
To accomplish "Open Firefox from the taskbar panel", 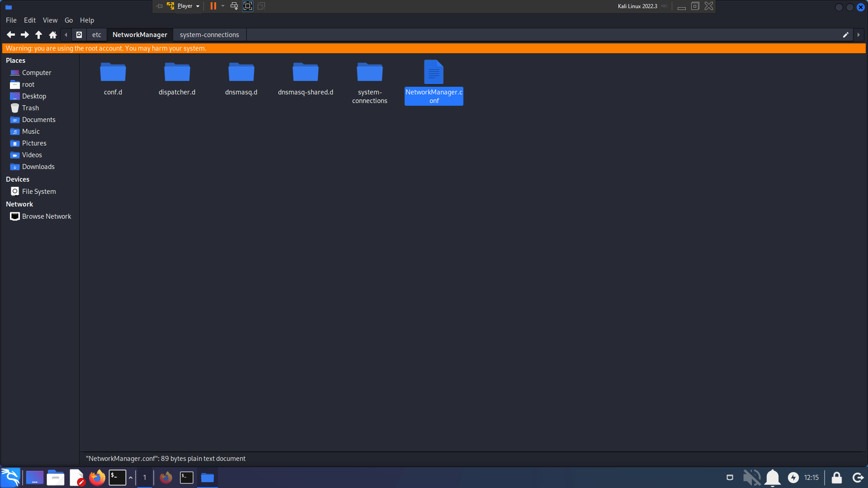I will [x=97, y=478].
